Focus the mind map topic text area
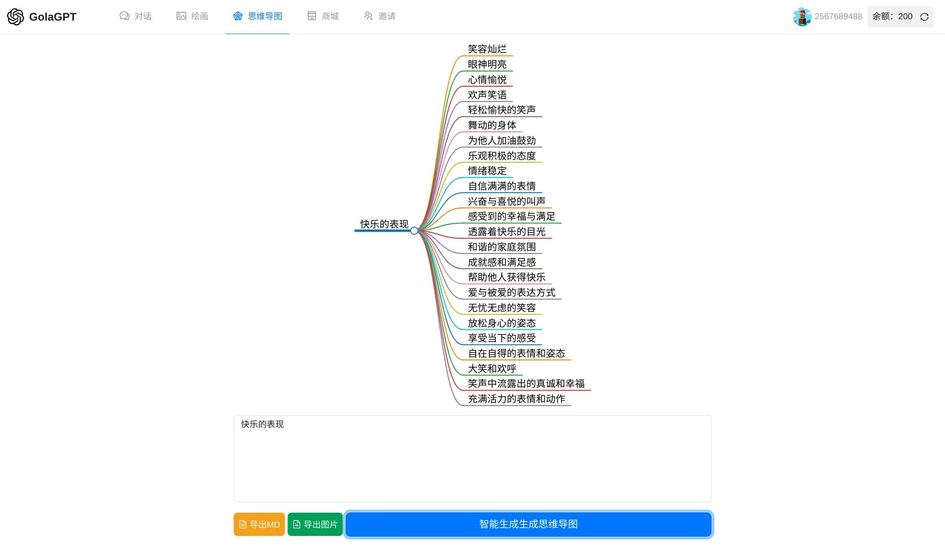 click(x=472, y=458)
